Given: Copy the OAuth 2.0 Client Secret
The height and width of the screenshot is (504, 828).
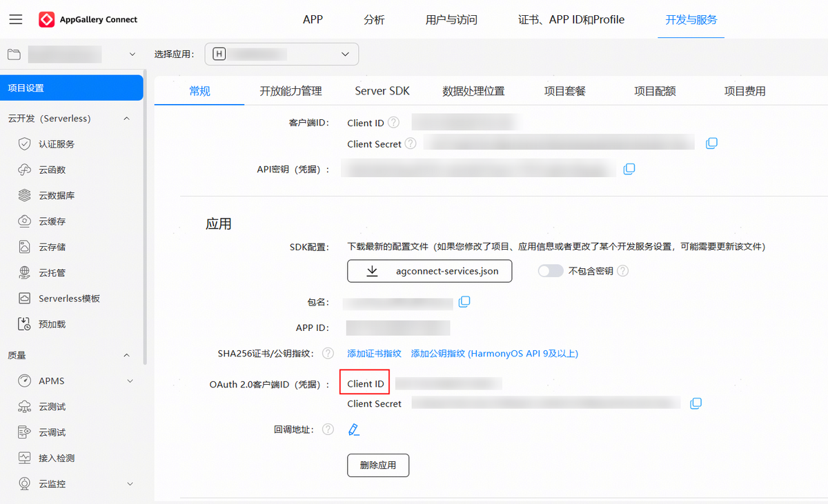Looking at the screenshot, I should point(696,403).
